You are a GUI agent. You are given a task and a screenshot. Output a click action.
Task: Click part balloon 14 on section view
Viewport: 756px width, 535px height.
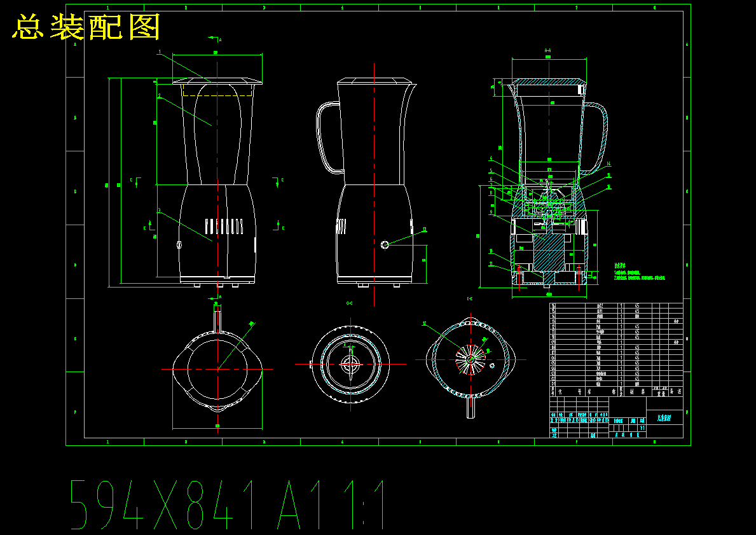point(609,164)
